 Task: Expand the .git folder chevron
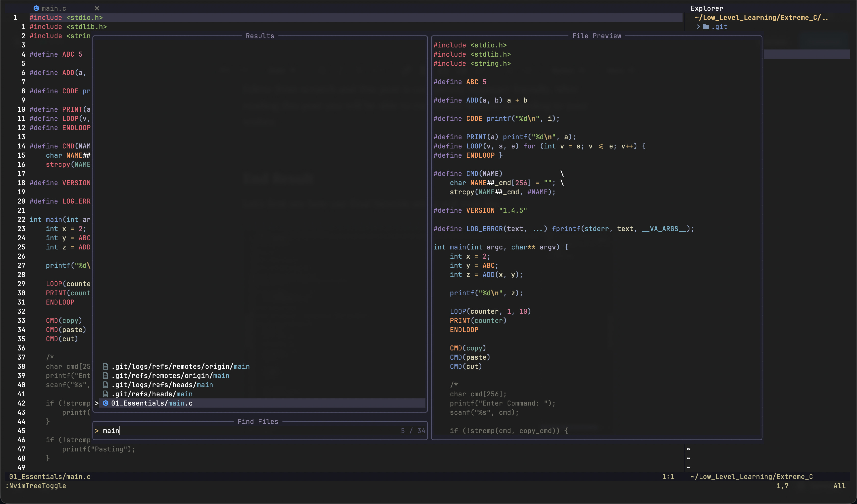pyautogui.click(x=698, y=27)
